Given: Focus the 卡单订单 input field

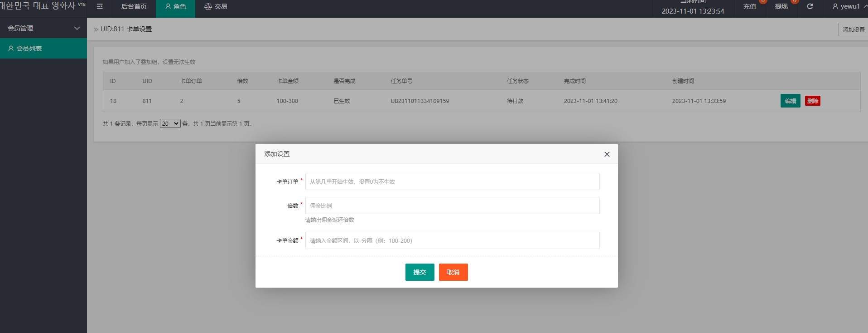Looking at the screenshot, I should pyautogui.click(x=452, y=181).
